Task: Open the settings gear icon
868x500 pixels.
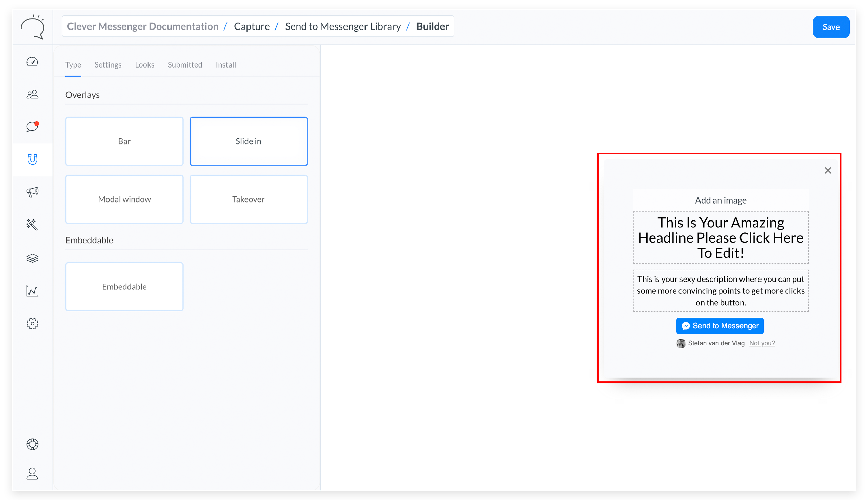Action: 32,324
